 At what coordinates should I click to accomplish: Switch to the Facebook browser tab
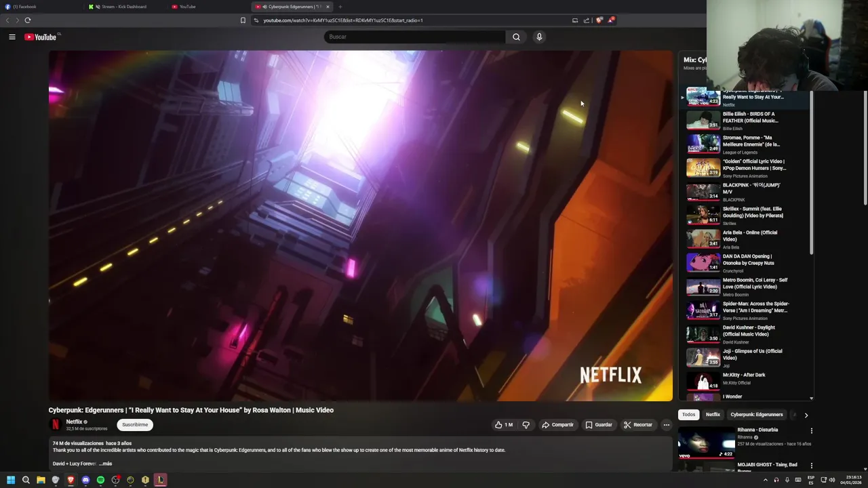(x=41, y=7)
